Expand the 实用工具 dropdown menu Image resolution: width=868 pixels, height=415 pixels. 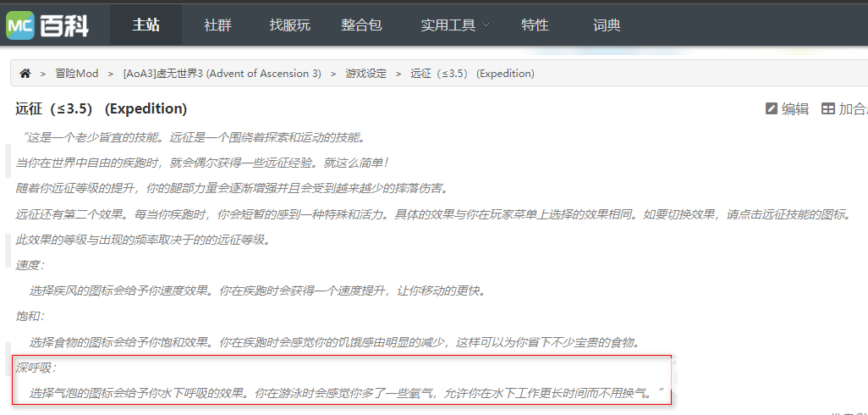tap(455, 25)
